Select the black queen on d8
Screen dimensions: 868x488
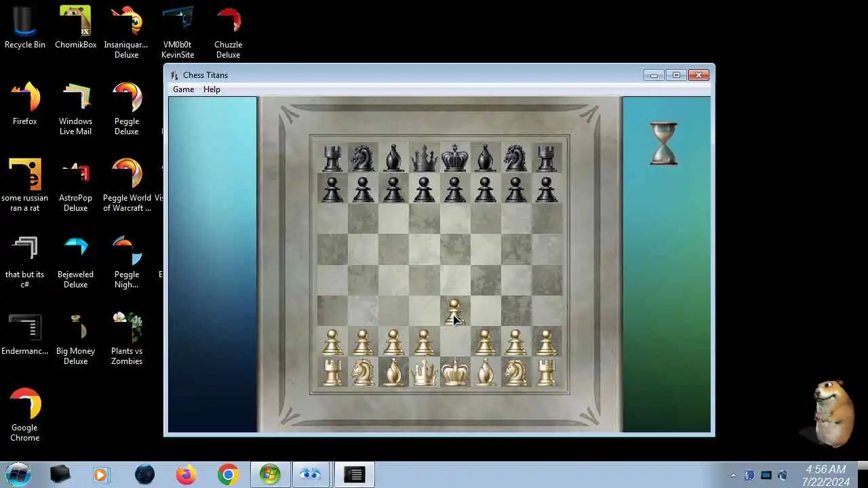coord(424,159)
